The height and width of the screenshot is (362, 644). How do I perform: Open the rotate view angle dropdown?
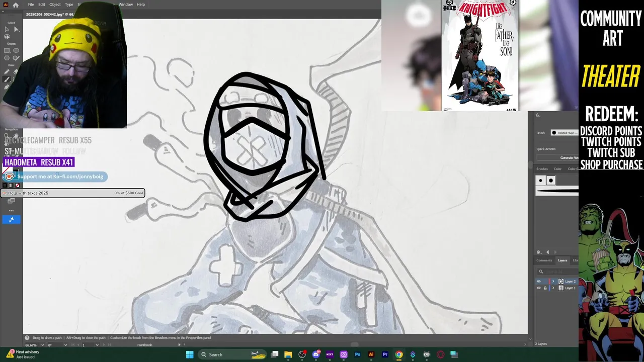[65, 345]
